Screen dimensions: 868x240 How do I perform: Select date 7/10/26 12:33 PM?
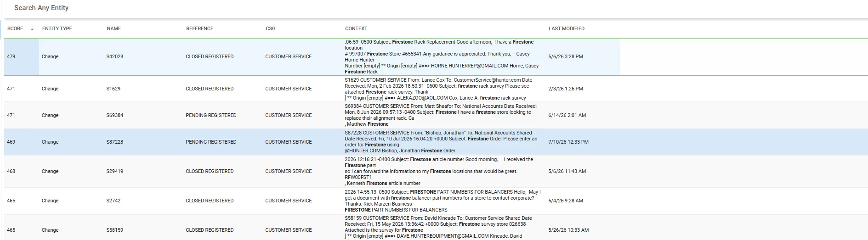click(568, 142)
